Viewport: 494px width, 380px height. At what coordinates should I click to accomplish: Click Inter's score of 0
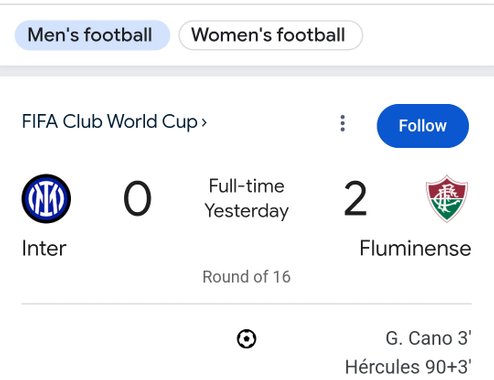tap(137, 199)
